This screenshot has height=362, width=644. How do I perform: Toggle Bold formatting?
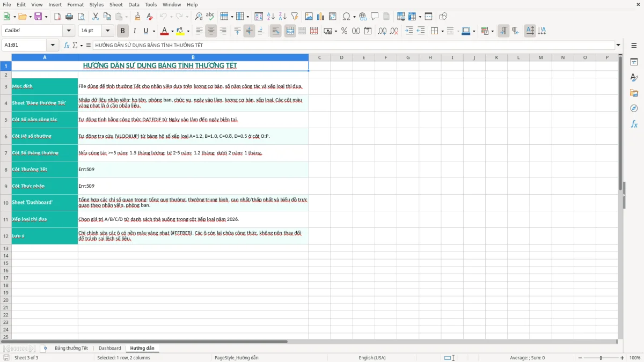coord(122,31)
